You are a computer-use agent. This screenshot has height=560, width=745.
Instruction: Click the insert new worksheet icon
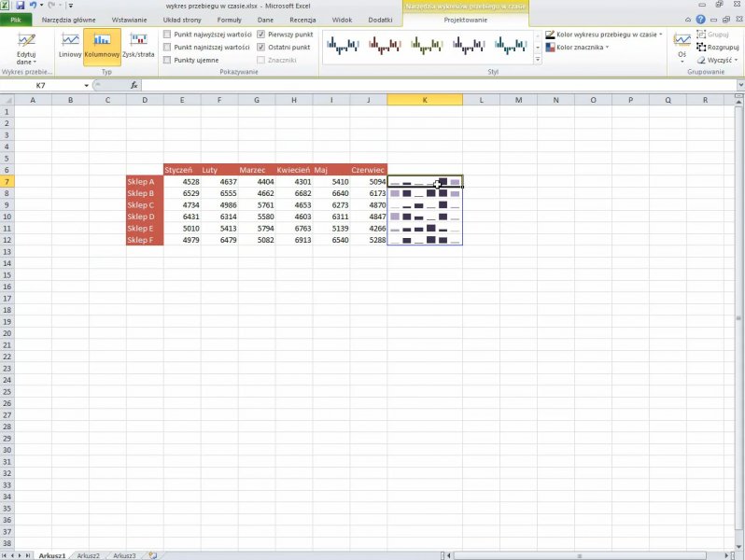pos(153,555)
